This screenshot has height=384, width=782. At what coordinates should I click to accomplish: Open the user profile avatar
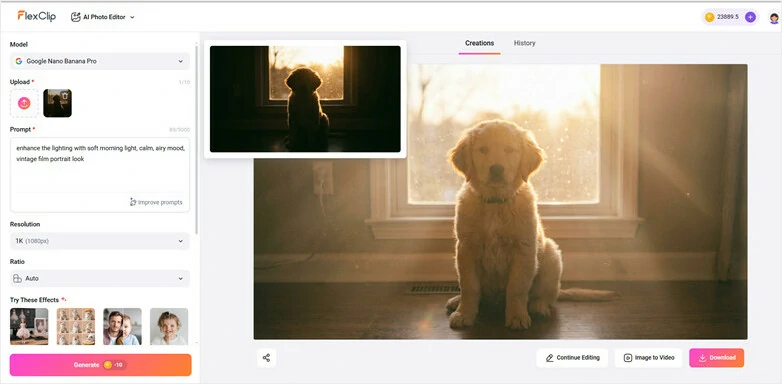pos(774,18)
